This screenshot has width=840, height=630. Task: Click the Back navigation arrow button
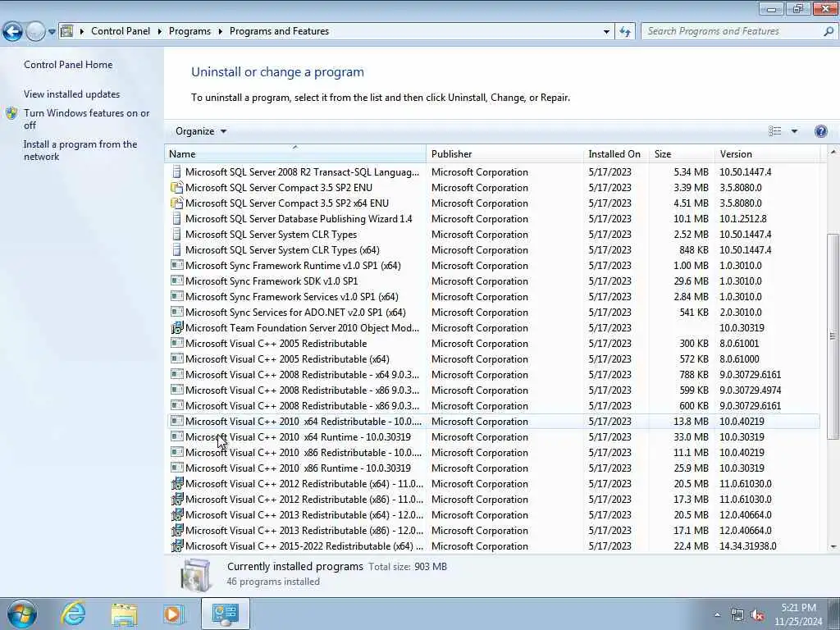[x=12, y=32]
